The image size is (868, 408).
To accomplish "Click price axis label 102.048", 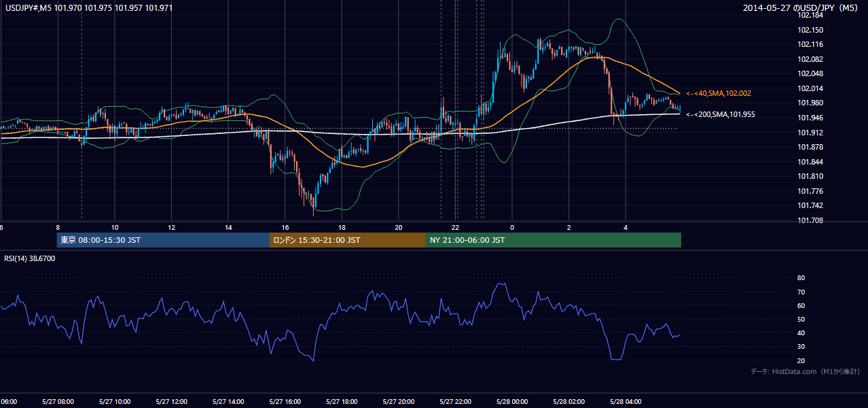I will coord(811,73).
